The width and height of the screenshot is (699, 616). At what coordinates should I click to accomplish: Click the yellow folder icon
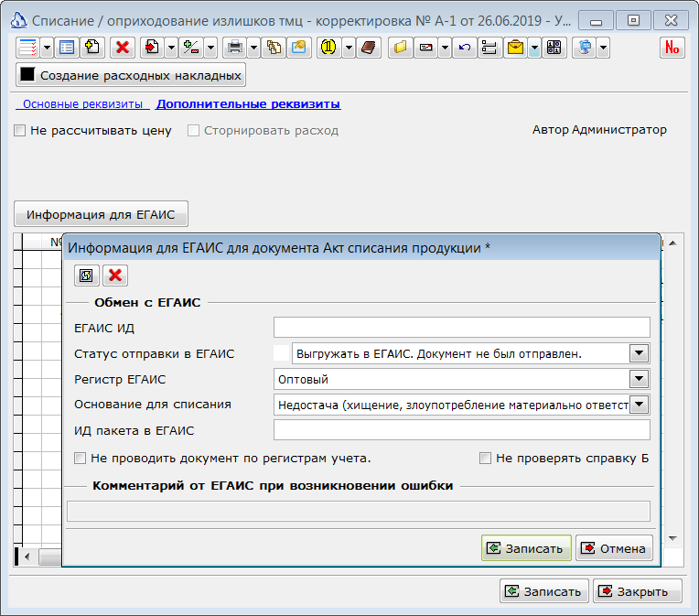click(x=400, y=48)
